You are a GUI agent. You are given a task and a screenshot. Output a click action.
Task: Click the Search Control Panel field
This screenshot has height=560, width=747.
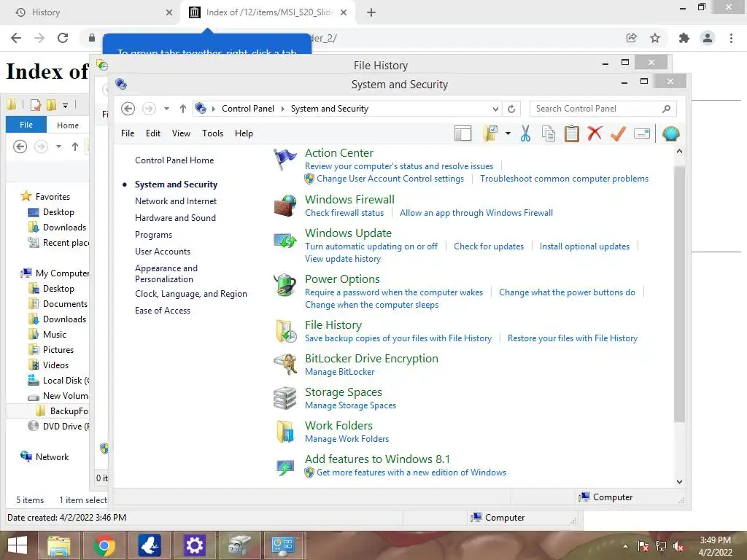(x=595, y=109)
